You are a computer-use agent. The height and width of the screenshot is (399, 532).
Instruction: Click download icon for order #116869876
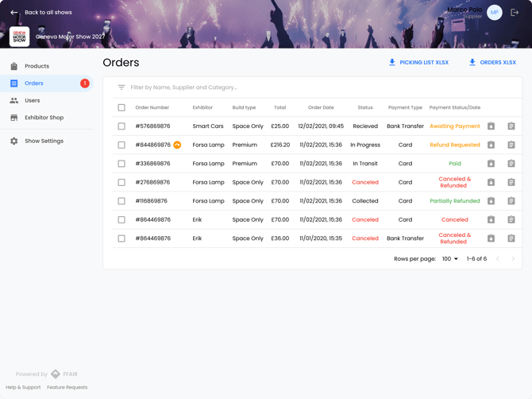(x=491, y=201)
